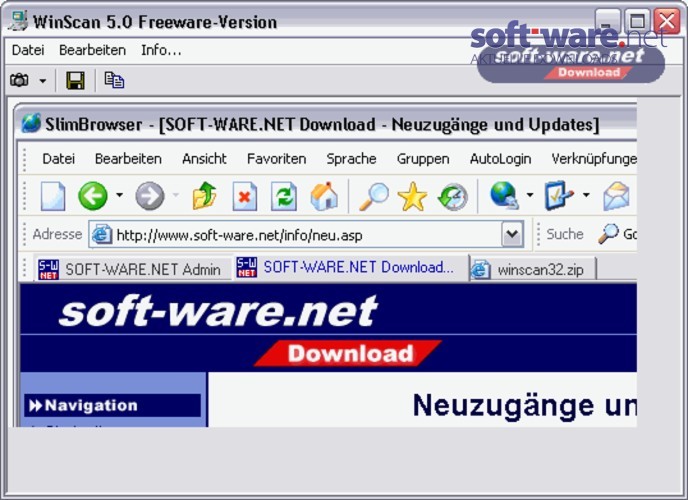Expand the address bar URL dropdown
The width and height of the screenshot is (688, 500).
point(512,235)
